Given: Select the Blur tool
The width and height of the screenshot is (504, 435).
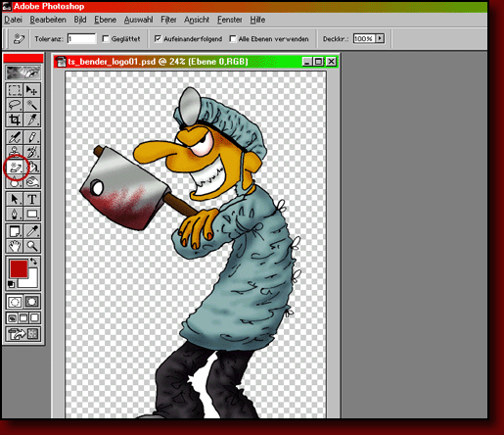Looking at the screenshot, I should (x=15, y=182).
